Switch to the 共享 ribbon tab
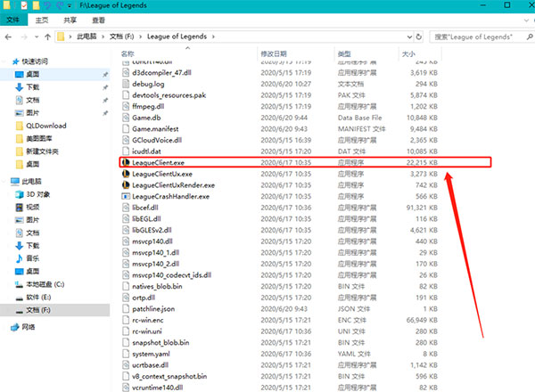Viewport: 535px width, 392px height. [70, 20]
